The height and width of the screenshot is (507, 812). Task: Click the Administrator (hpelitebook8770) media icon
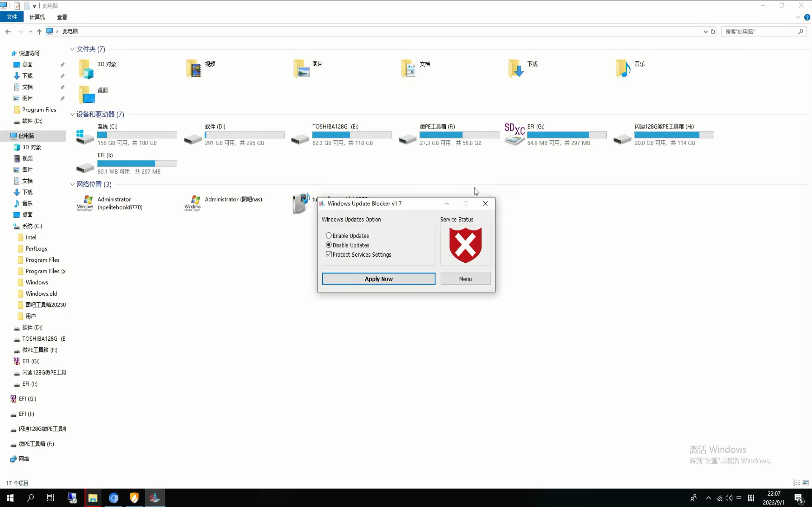click(85, 203)
